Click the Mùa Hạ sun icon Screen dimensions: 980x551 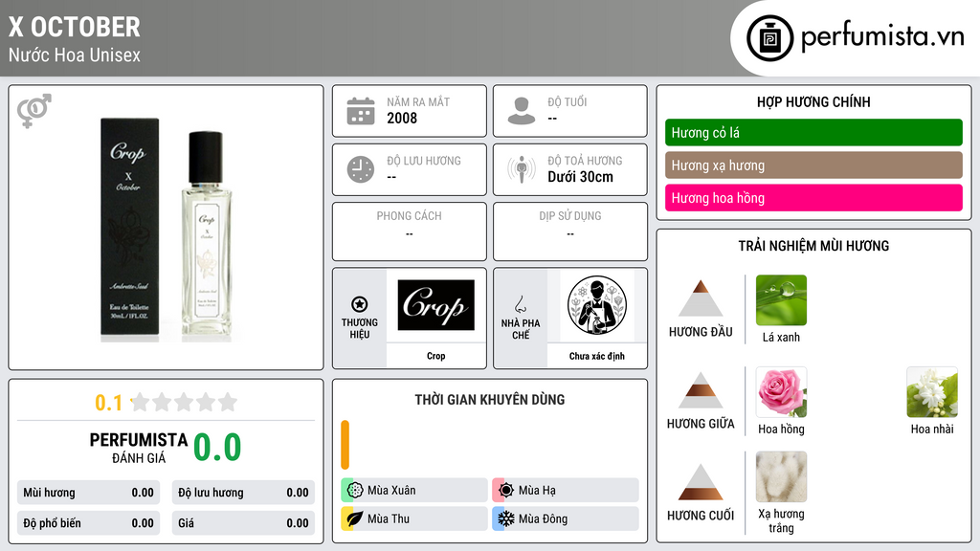click(506, 490)
